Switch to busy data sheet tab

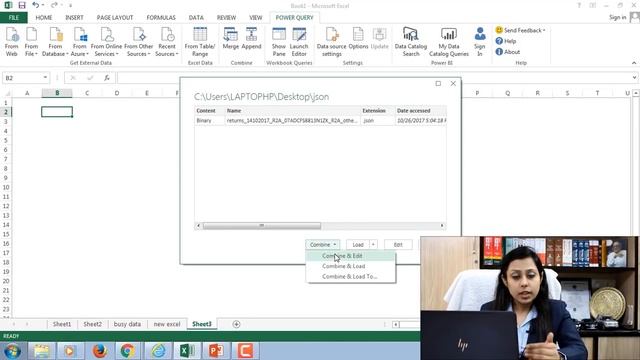click(127, 324)
